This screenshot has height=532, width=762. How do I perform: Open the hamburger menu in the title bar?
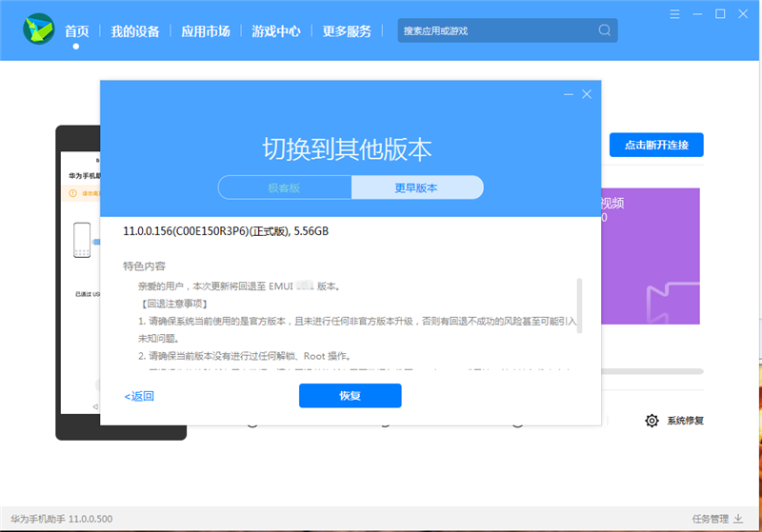coord(672,13)
